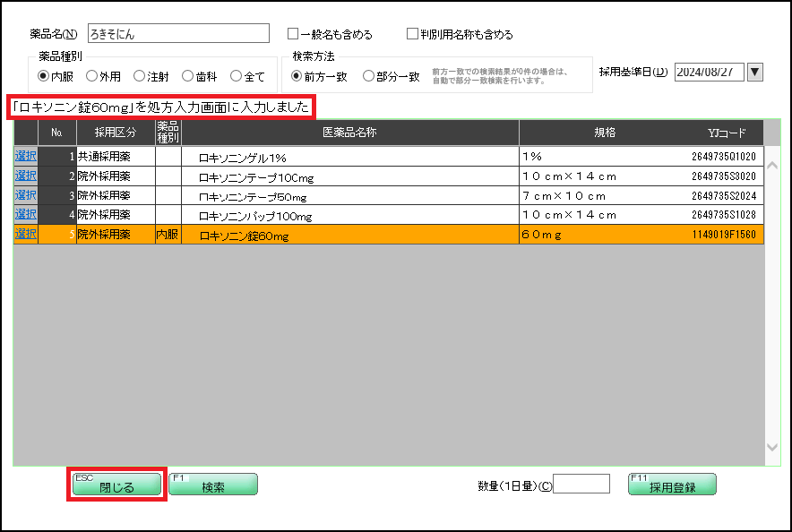The image size is (792, 532).
Task: Switch search method to 部分一致
Action: tap(367, 77)
